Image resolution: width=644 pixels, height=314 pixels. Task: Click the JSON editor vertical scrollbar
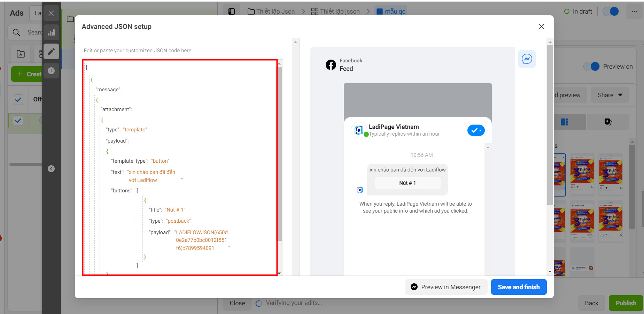[x=280, y=153]
